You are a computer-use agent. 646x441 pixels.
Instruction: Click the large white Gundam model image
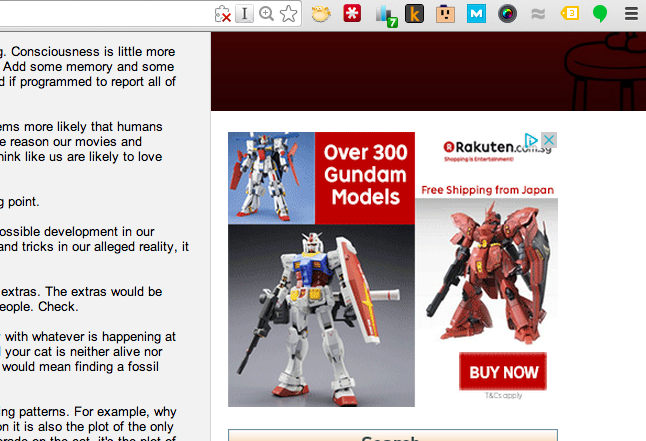(321, 316)
